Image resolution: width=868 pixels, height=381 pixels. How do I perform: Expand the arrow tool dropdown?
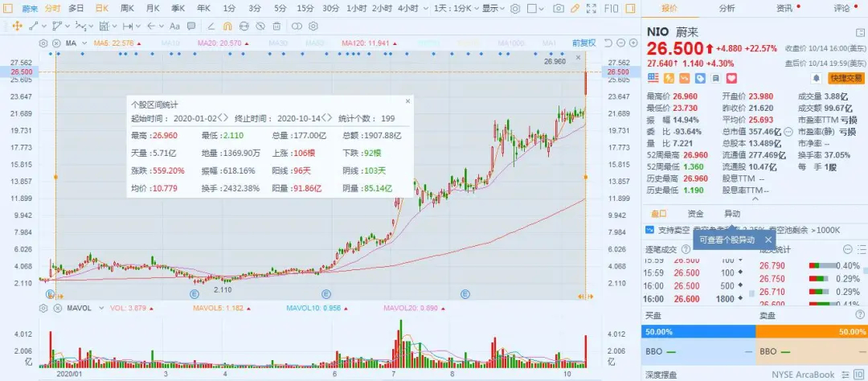162,26
